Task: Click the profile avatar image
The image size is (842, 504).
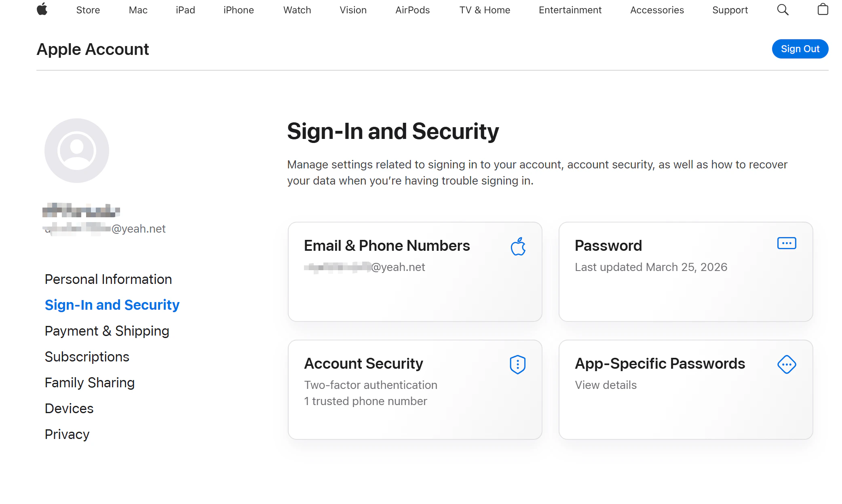Action: pos(76,150)
